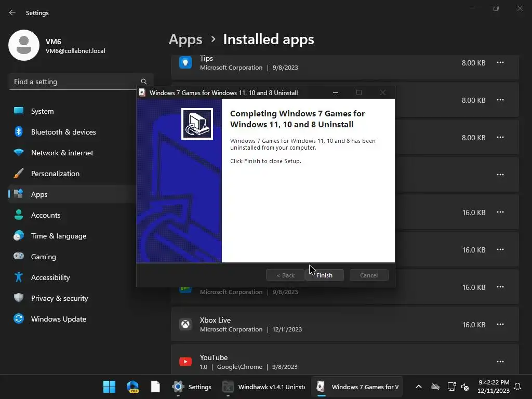Open Personalization settings
This screenshot has width=532, height=399.
pos(72,174)
